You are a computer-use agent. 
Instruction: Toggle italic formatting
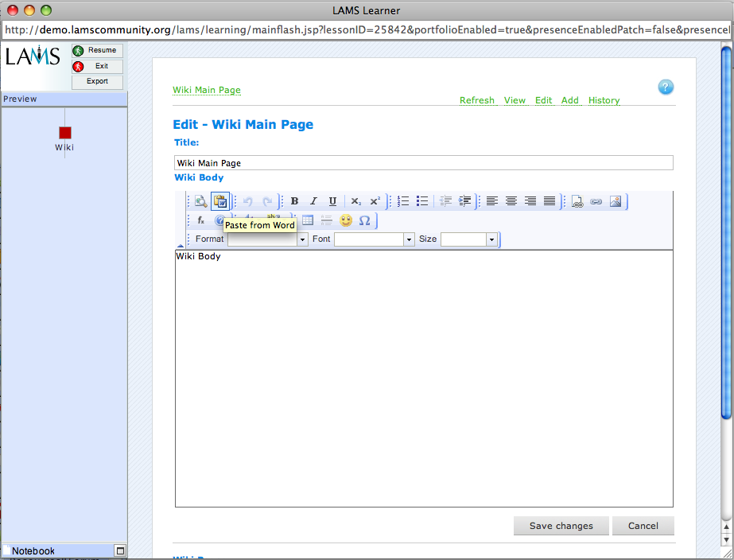(313, 201)
